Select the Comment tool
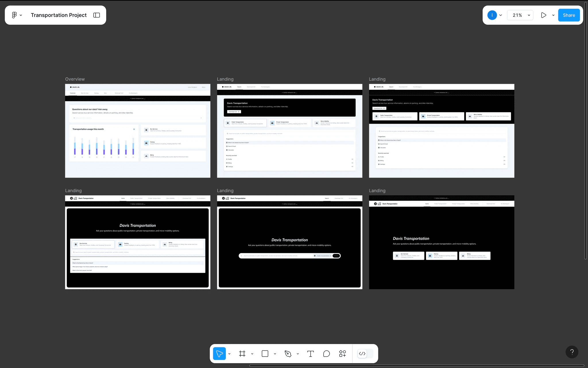Screen dimensions: 588x368 click(326, 354)
